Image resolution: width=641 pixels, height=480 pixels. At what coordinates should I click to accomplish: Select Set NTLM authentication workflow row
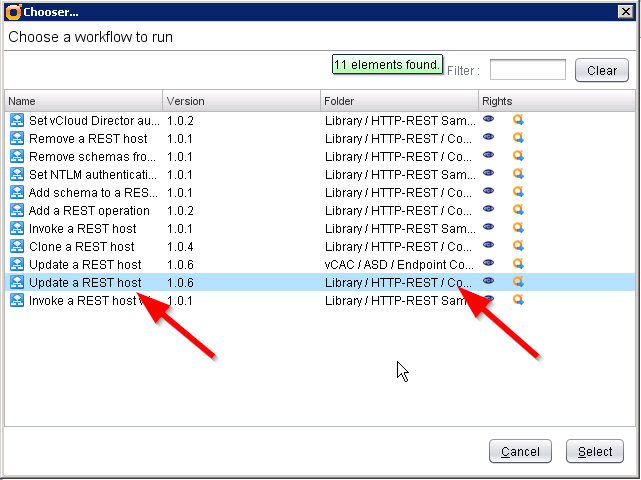pos(92,174)
